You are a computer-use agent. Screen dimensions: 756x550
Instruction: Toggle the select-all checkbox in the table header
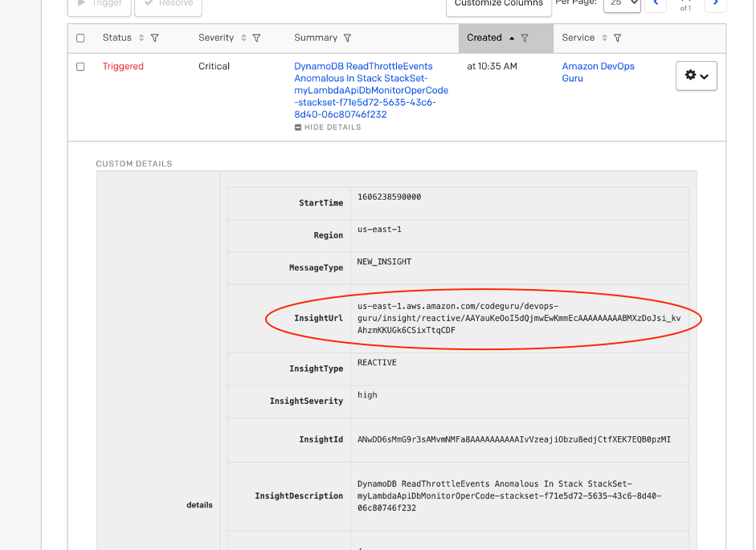80,38
